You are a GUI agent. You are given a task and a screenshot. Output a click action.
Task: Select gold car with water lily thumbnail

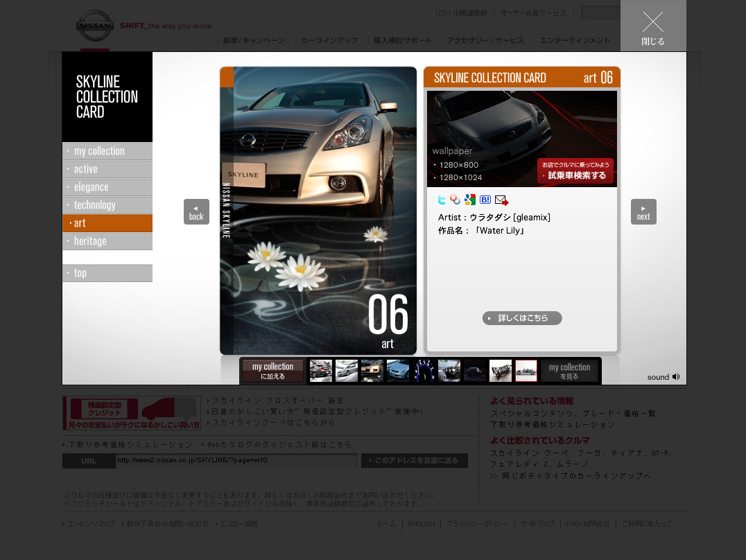point(372,371)
